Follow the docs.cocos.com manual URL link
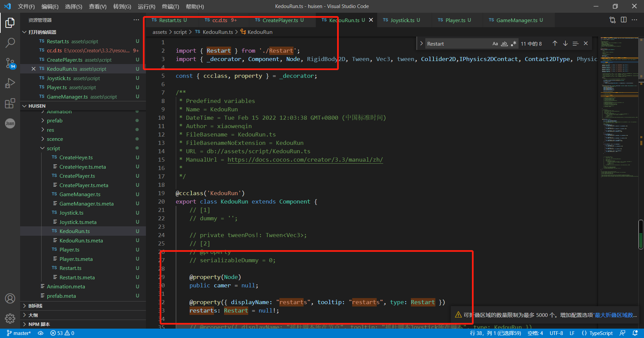This screenshot has height=338, width=644. 305,160
